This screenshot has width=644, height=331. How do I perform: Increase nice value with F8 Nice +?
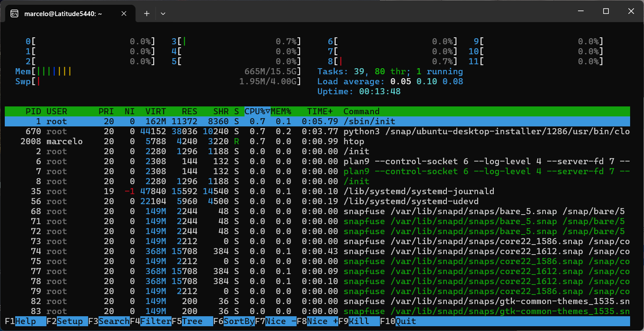317,321
